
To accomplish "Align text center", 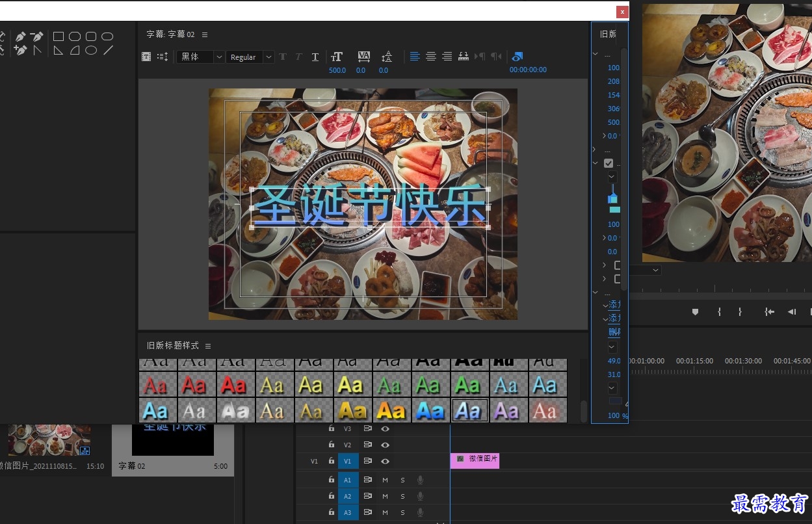I will tap(430, 57).
